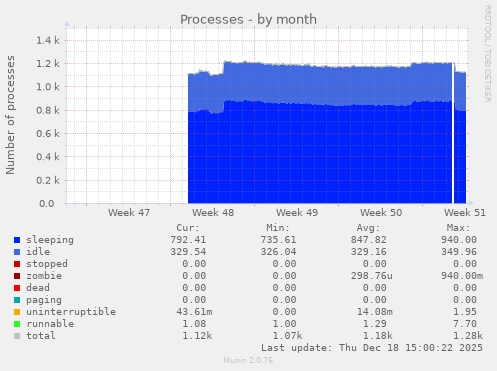Click the '1.0 k' y-axis tick label
Viewport: 497px width, 371px height.
tap(48, 87)
